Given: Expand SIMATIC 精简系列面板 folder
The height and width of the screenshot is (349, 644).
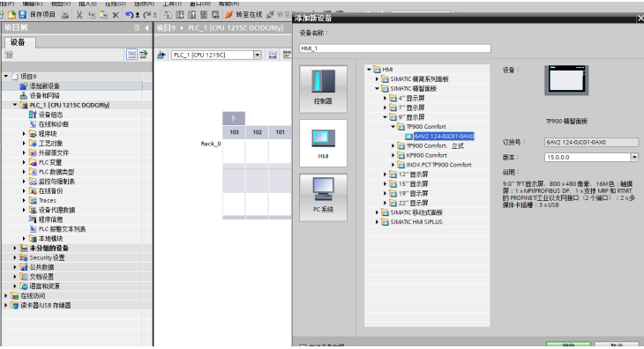Looking at the screenshot, I should (377, 78).
